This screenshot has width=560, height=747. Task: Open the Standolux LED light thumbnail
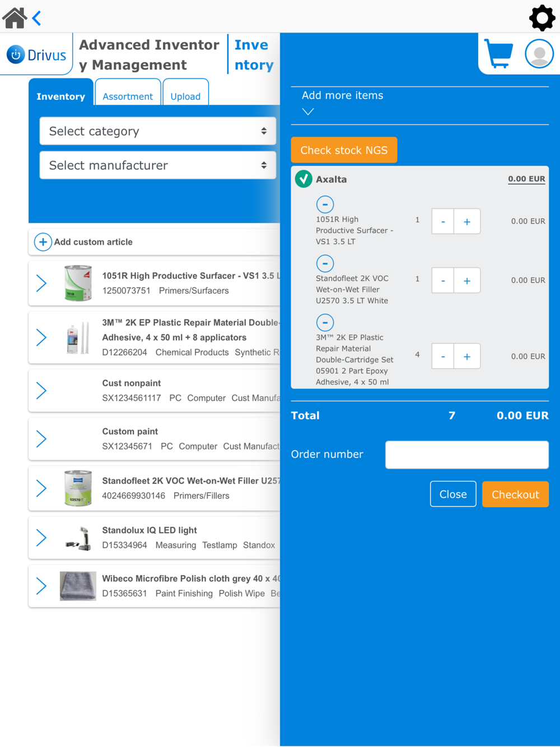[78, 539]
